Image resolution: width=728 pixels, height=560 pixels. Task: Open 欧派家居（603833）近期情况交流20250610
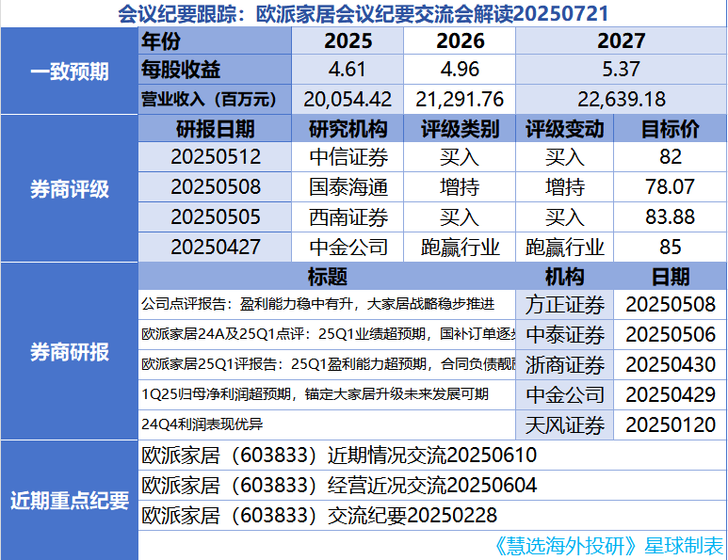pos(432,456)
